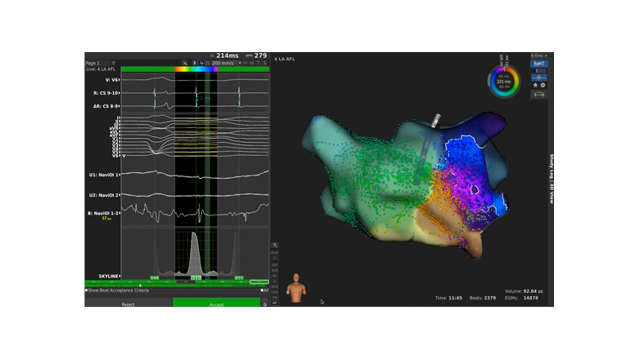Image resolution: width=644 pixels, height=362 pixels.
Task: Open the Page 1 dropdown
Action: [x=100, y=63]
